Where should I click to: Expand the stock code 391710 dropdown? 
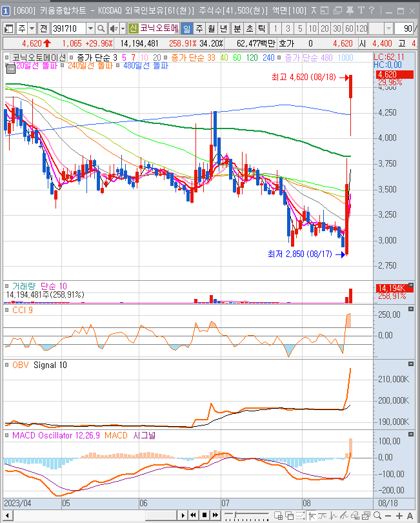[90, 28]
